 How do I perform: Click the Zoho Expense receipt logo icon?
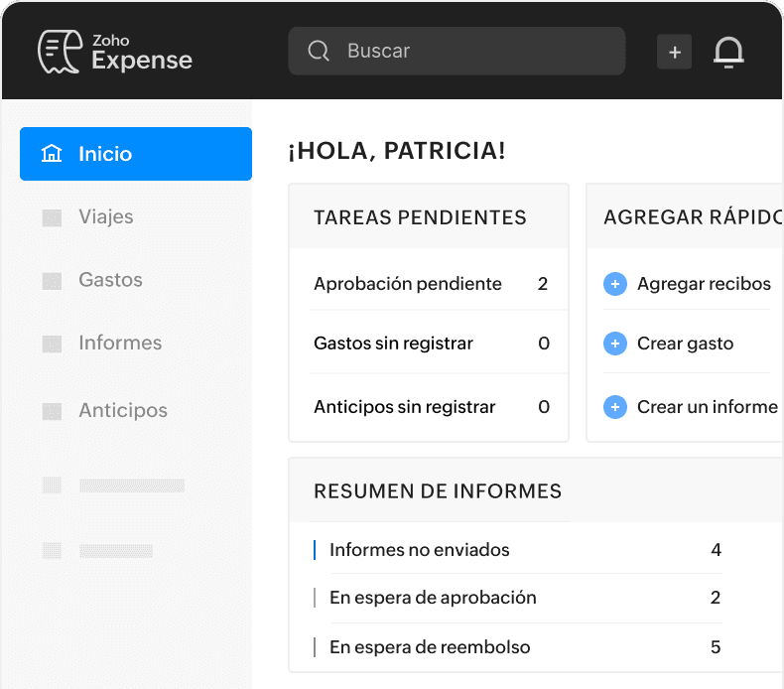coord(60,52)
